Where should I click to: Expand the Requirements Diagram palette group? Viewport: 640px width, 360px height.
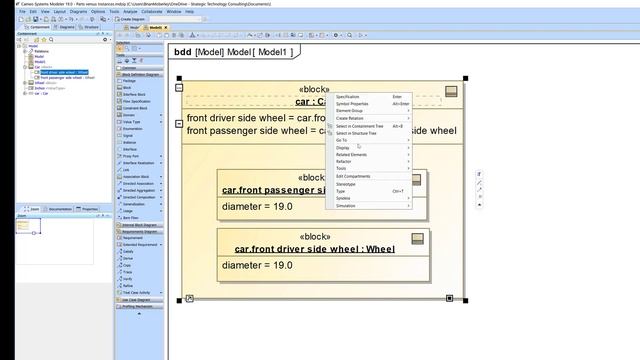pyautogui.click(x=139, y=232)
